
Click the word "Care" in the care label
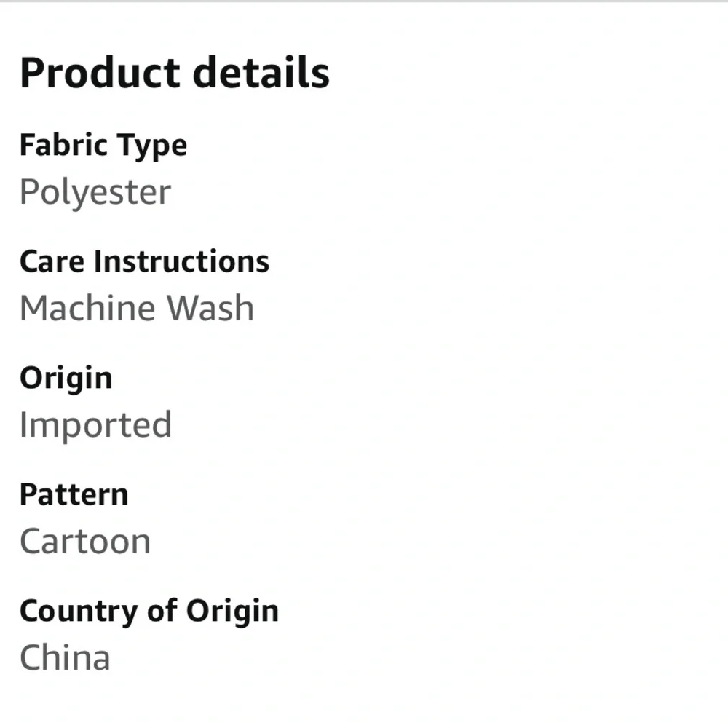(x=52, y=262)
